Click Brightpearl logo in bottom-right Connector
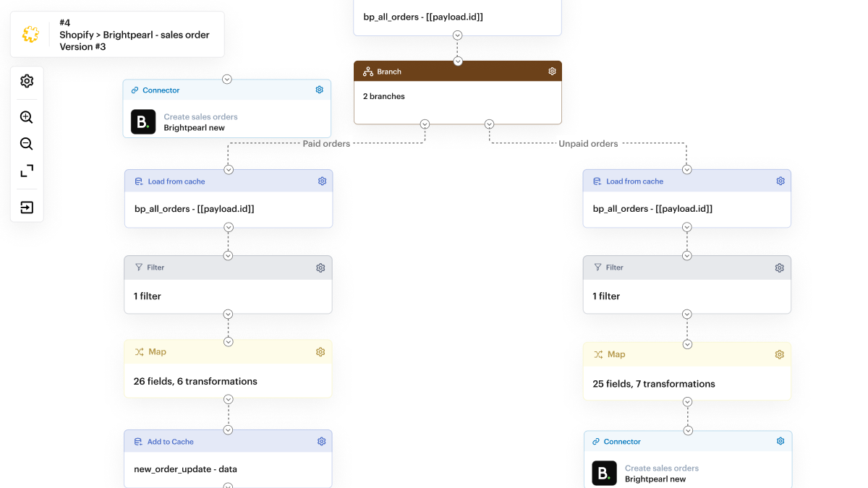The image size is (868, 488). 604,473
